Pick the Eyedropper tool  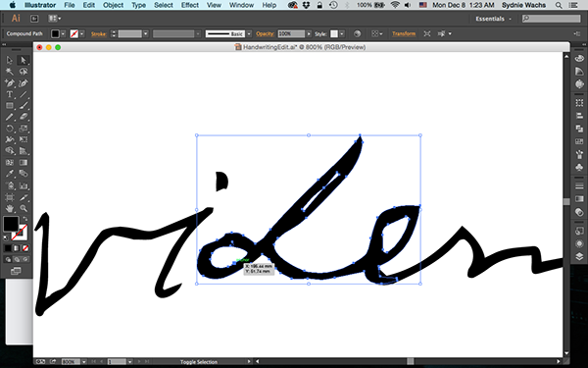pos(10,174)
